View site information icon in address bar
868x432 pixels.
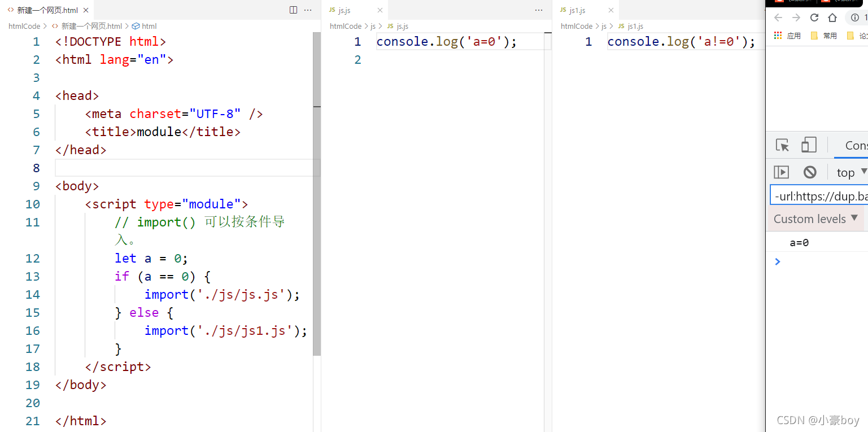[855, 18]
